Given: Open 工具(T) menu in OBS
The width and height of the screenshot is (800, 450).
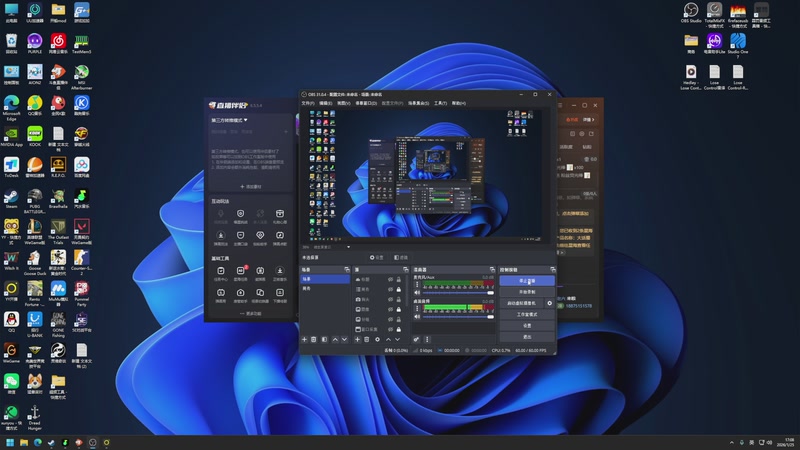Looking at the screenshot, I should [440, 103].
